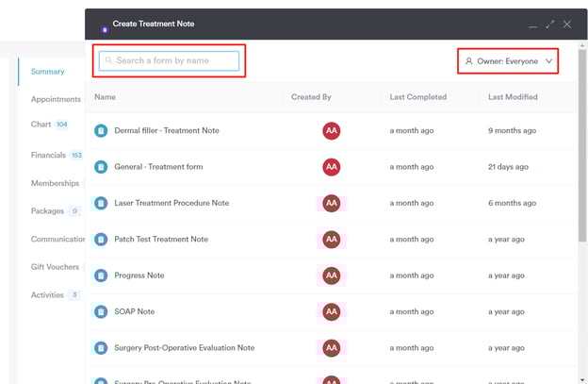The image size is (588, 384).
Task: Open the Activities sidebar tab
Action: (47, 295)
